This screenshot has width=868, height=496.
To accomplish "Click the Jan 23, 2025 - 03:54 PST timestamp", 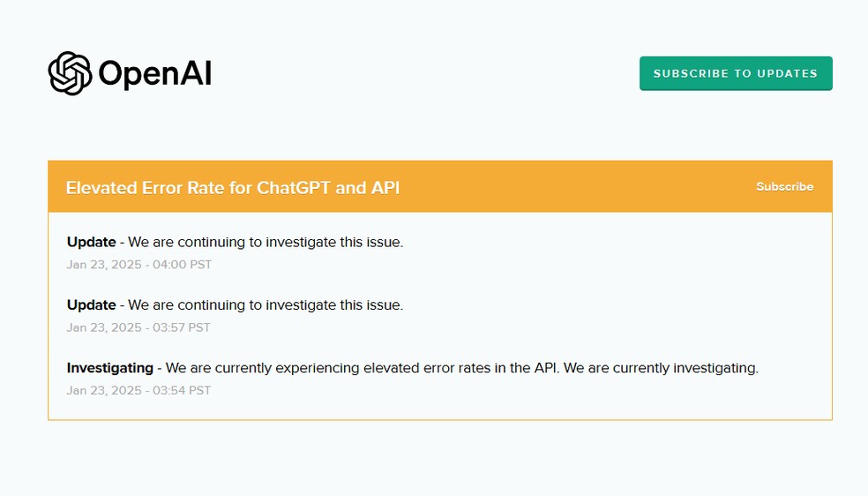I will 139,391.
